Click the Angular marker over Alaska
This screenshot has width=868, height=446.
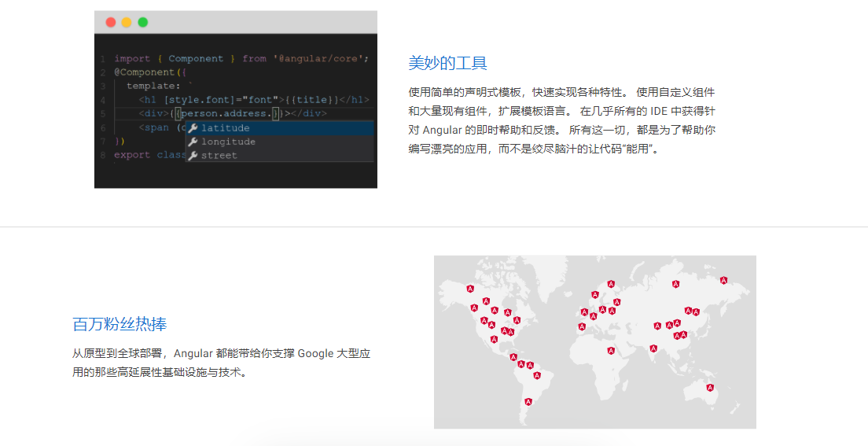(x=470, y=289)
